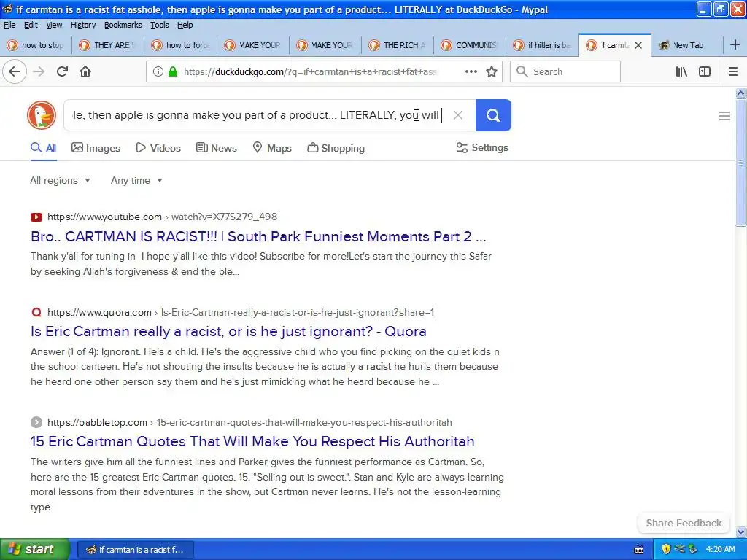
Task: Switch to the 'THE RICH A' tab
Action: [398, 45]
